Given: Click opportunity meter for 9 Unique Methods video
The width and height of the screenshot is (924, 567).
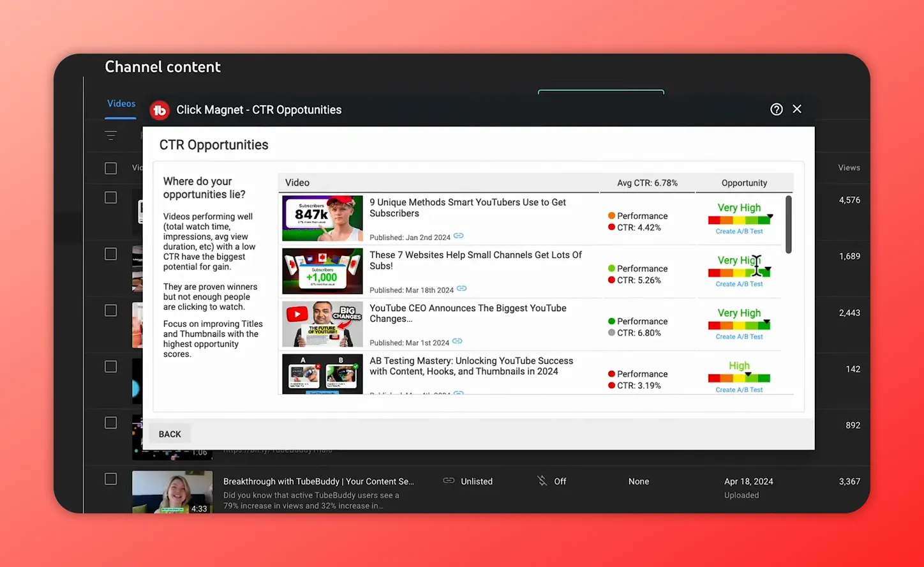Looking at the screenshot, I should [x=739, y=220].
